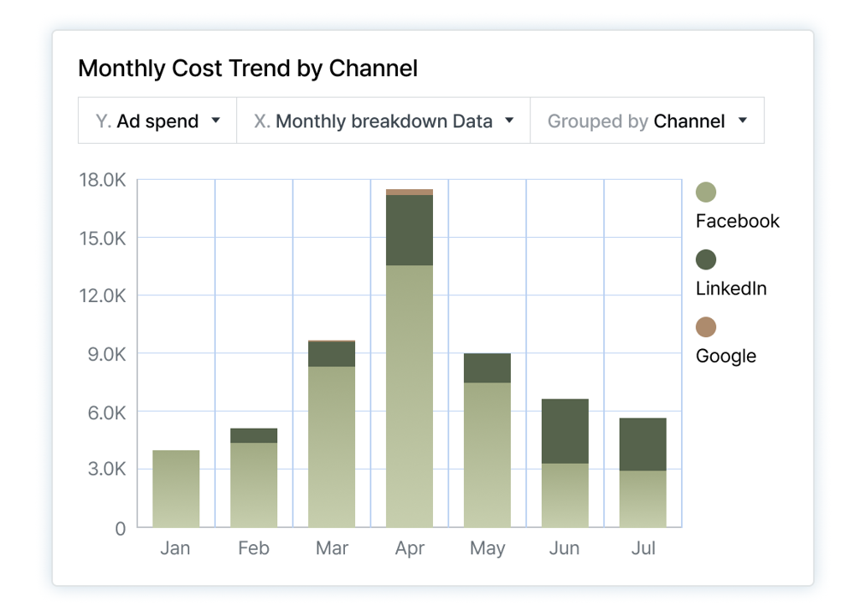866x616 pixels.
Task: Toggle Facebook series visibility in the legend
Action: point(737,221)
